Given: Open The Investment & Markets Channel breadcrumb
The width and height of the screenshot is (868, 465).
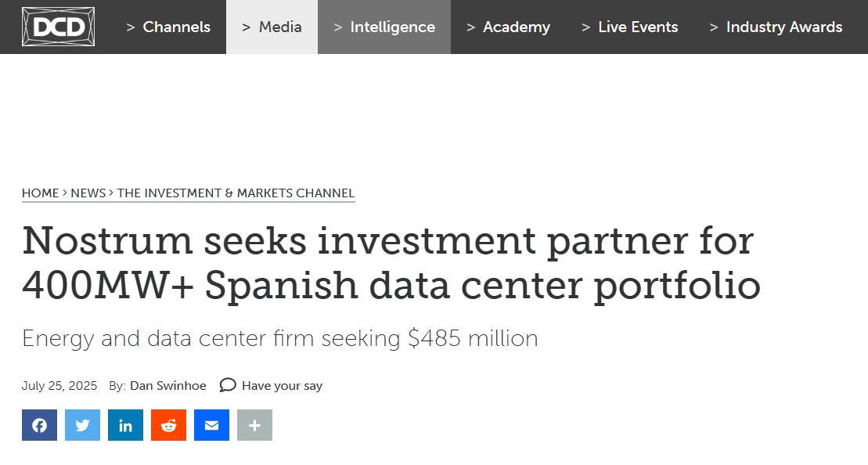Looking at the screenshot, I should point(236,193).
